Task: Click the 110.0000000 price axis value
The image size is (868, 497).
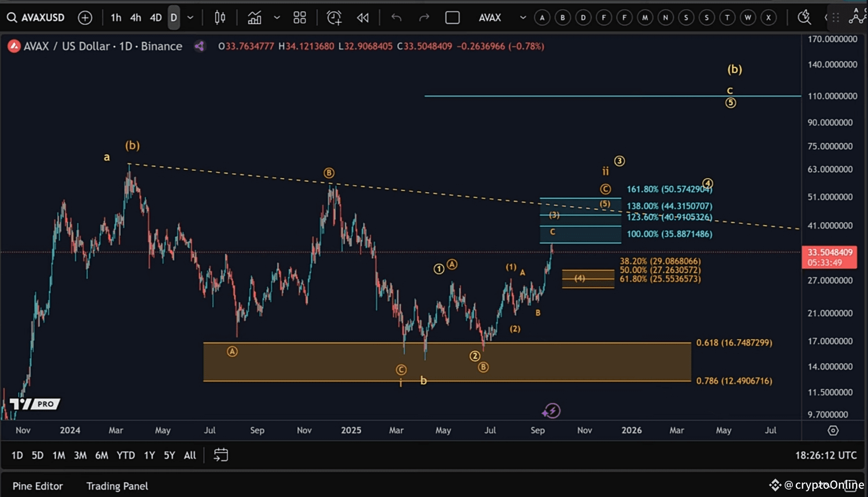Action: tap(832, 96)
